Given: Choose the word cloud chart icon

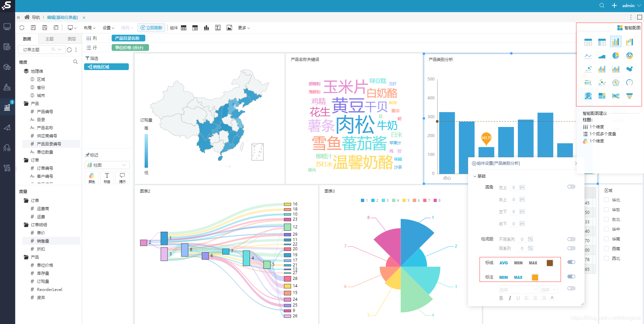Looking at the screenshot, I should tap(588, 83).
